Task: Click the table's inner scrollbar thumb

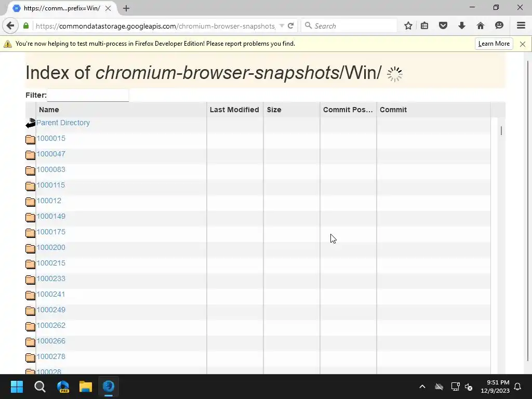Action: (x=501, y=130)
